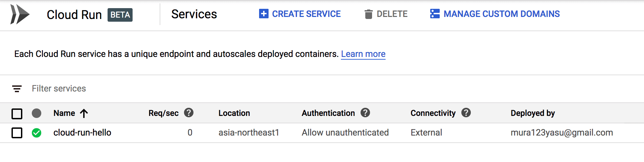Click the filter list icon
The width and height of the screenshot is (644, 162).
pyautogui.click(x=17, y=89)
